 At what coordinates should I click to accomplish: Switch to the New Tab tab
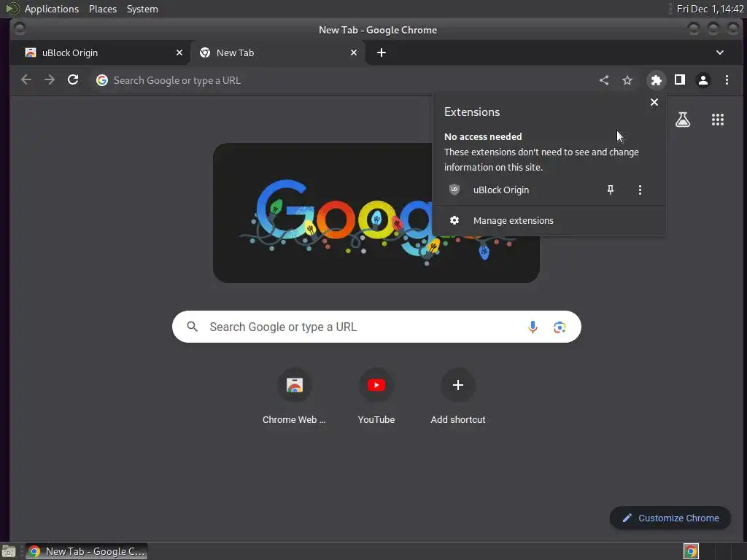coord(278,52)
